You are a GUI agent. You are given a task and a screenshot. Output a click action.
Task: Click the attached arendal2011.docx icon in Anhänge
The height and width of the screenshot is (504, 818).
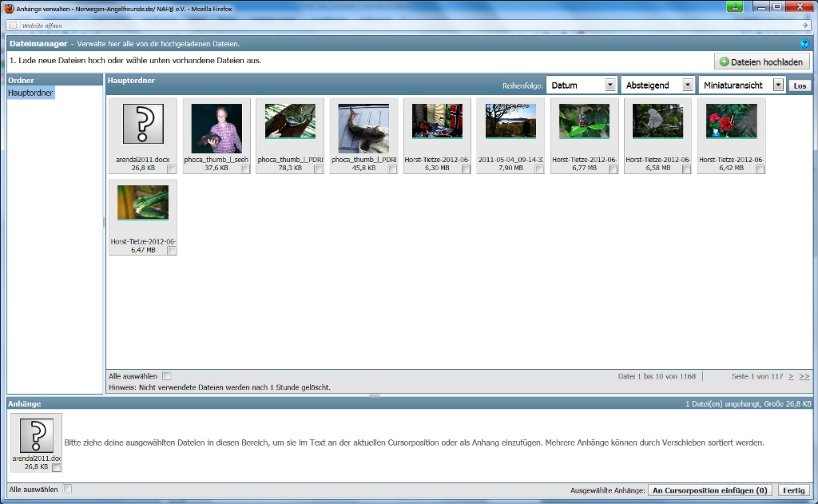click(x=36, y=435)
